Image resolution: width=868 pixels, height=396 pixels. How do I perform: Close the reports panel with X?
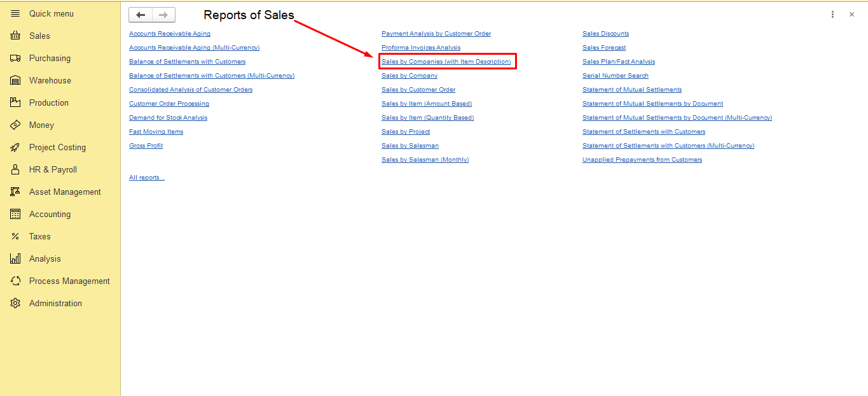[851, 15]
